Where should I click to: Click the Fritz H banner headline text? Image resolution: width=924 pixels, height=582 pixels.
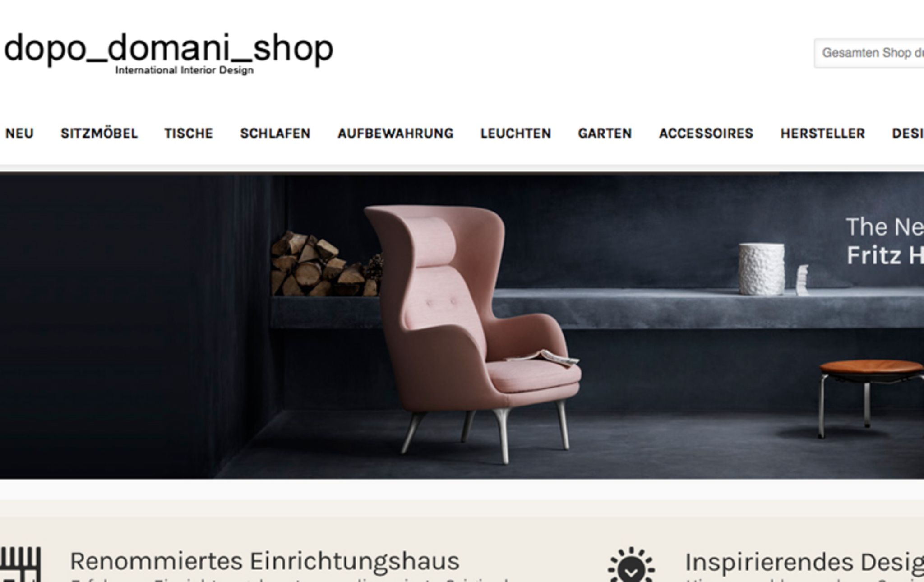point(885,255)
